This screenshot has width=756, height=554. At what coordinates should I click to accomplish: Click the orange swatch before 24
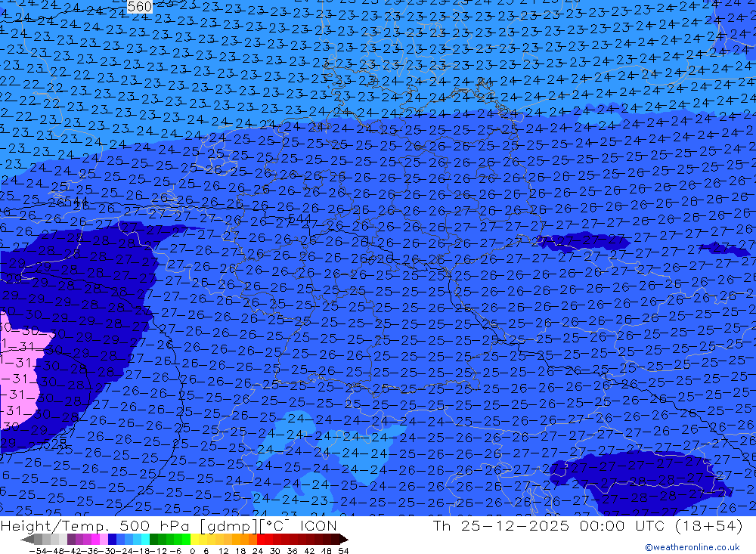coord(253,539)
